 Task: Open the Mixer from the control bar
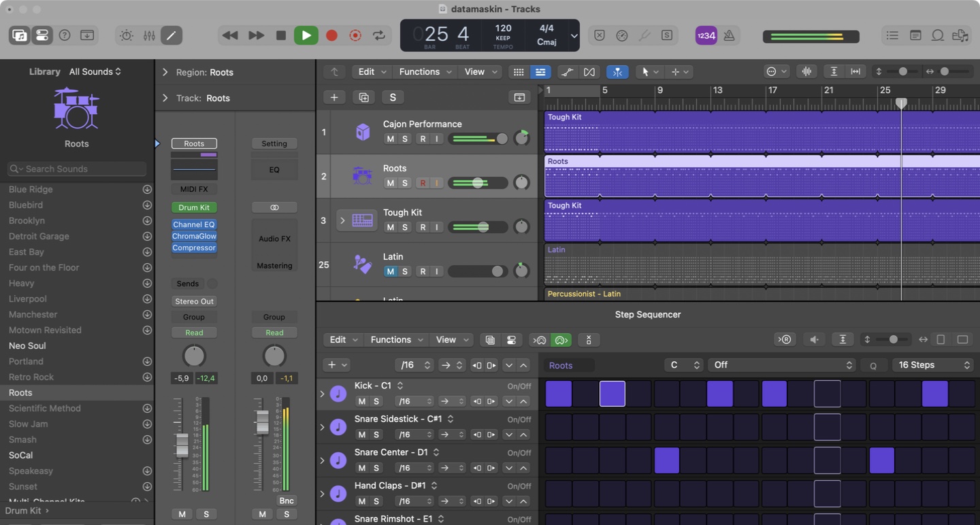[x=149, y=35]
